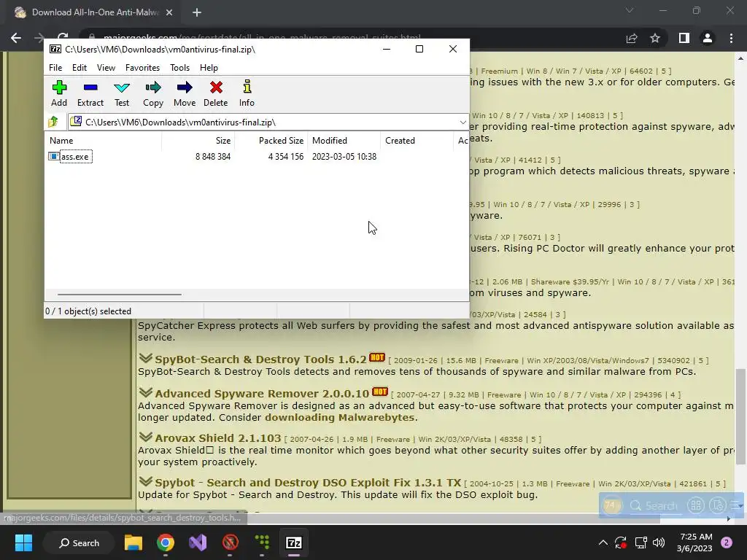Screen dimensions: 747x560
Task: Open the Favorites menu
Action: click(x=142, y=68)
